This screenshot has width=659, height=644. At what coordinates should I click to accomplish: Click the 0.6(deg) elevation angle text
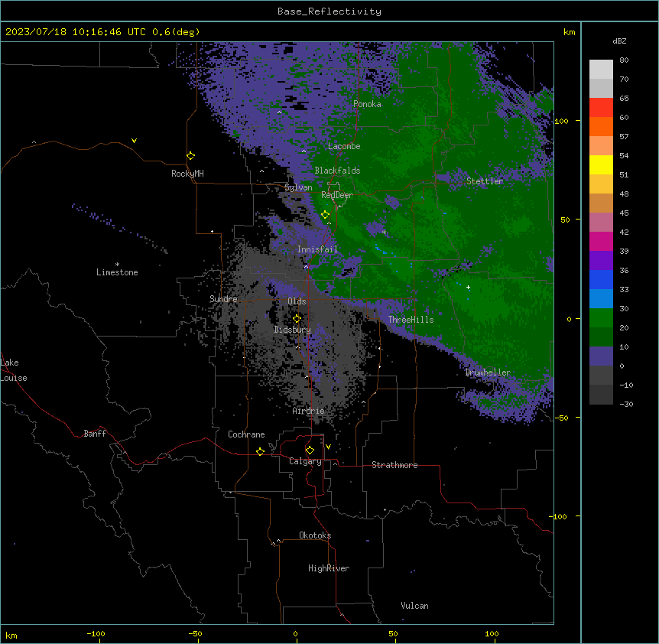(176, 32)
